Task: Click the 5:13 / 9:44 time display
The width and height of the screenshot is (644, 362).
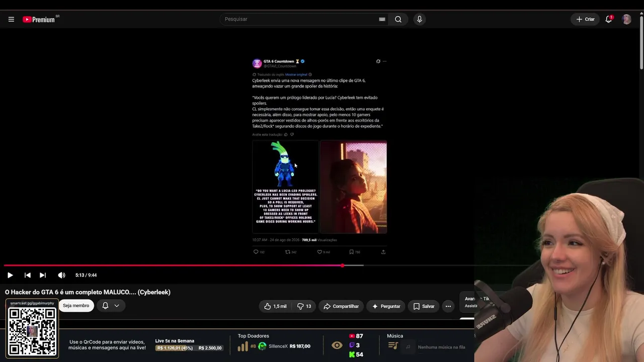Action: (x=86, y=275)
